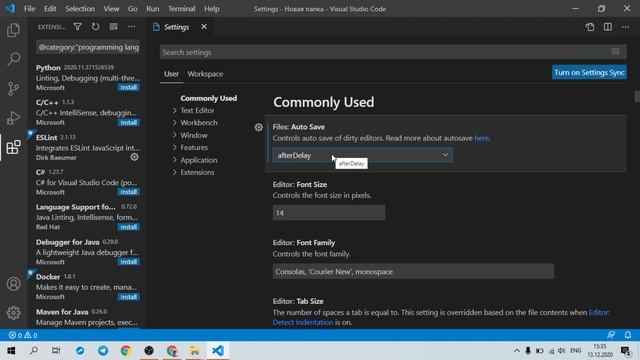Click the extensions search box

(x=88, y=47)
